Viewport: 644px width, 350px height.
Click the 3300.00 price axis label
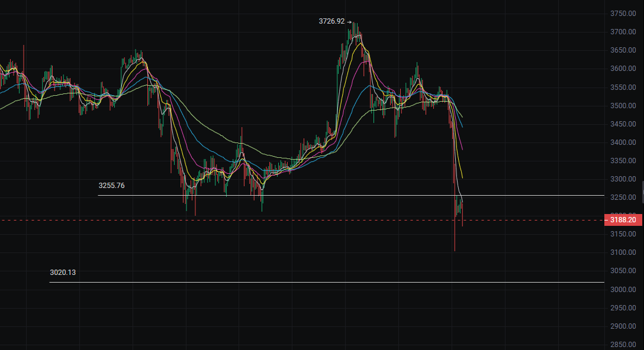(x=623, y=179)
